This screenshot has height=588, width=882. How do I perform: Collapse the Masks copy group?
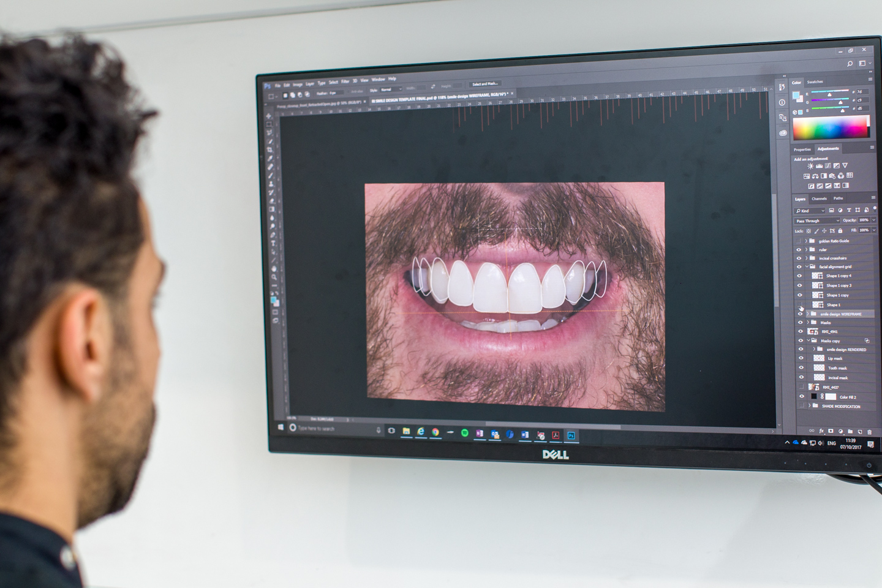coord(808,341)
